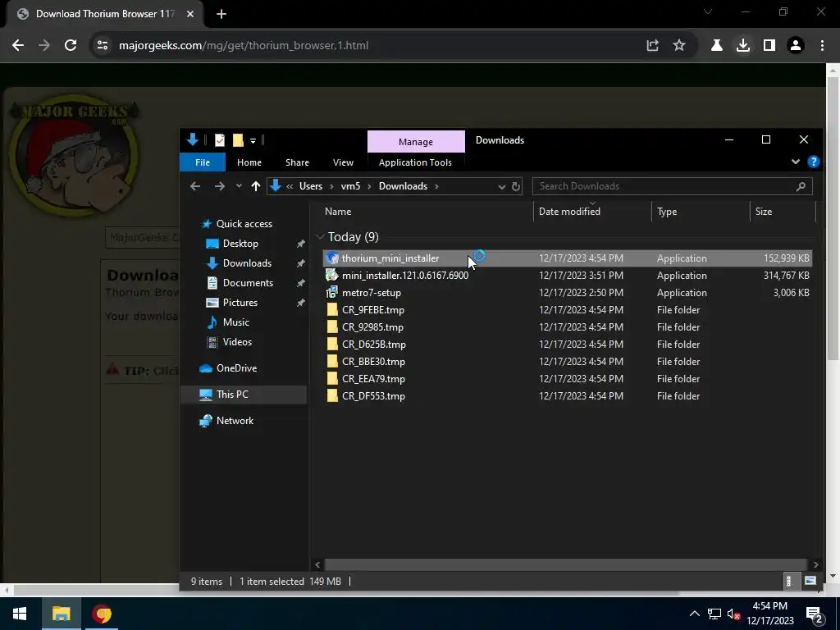Open recent locations dropdown in Explorer
Viewport: 840px width, 630px height.
coord(239,186)
